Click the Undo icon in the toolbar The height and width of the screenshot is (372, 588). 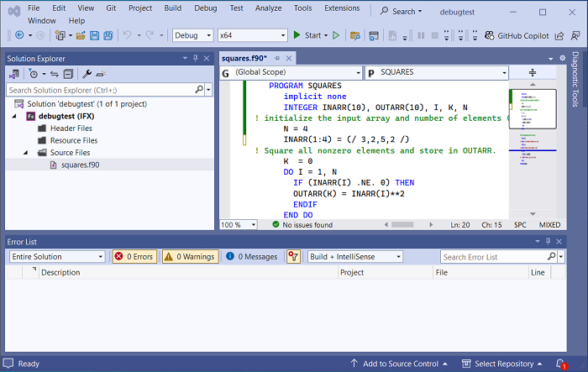pyautogui.click(x=128, y=35)
